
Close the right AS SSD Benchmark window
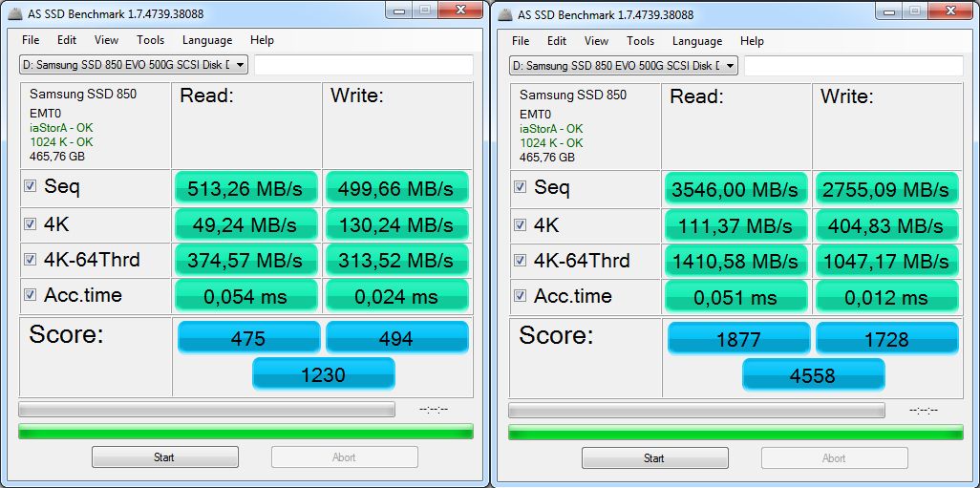click(950, 11)
